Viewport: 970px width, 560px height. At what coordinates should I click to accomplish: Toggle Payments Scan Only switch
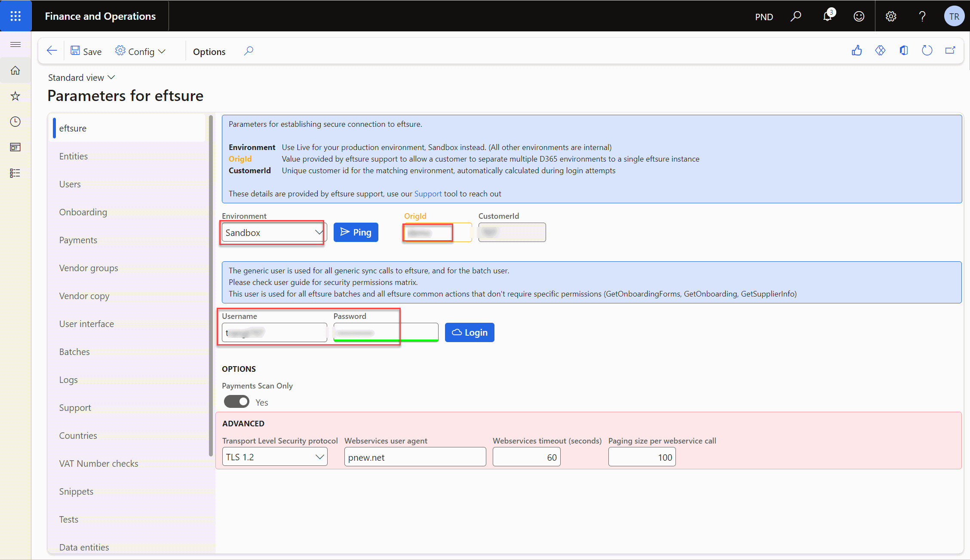point(236,402)
